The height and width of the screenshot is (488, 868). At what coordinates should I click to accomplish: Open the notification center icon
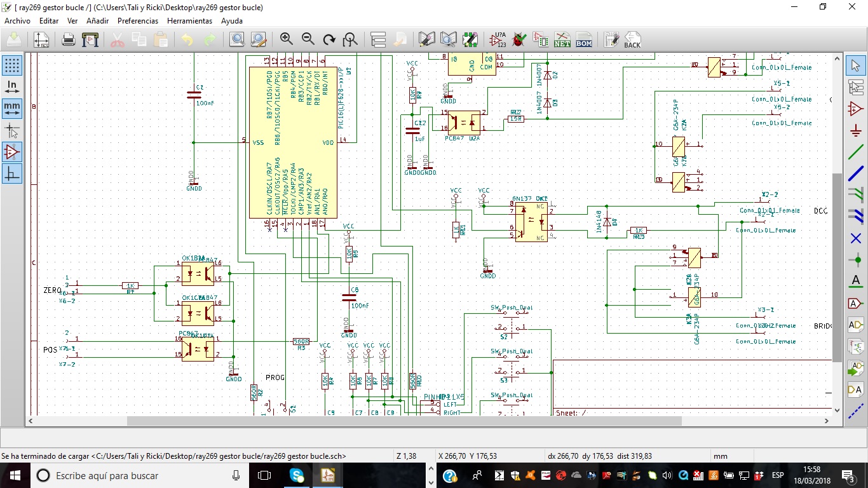(848, 475)
